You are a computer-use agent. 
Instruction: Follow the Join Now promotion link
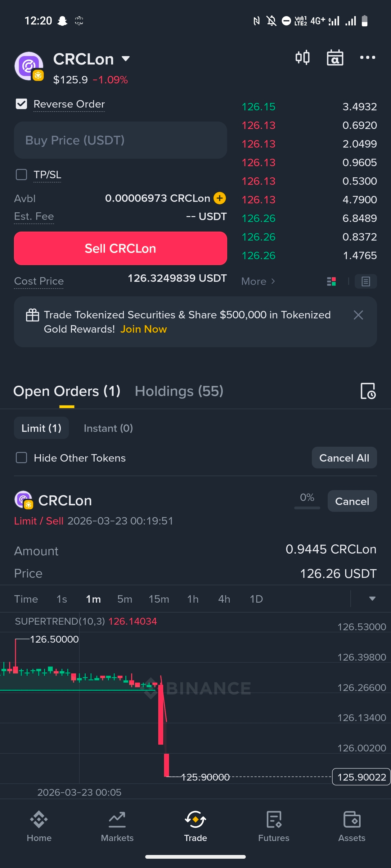[143, 329]
